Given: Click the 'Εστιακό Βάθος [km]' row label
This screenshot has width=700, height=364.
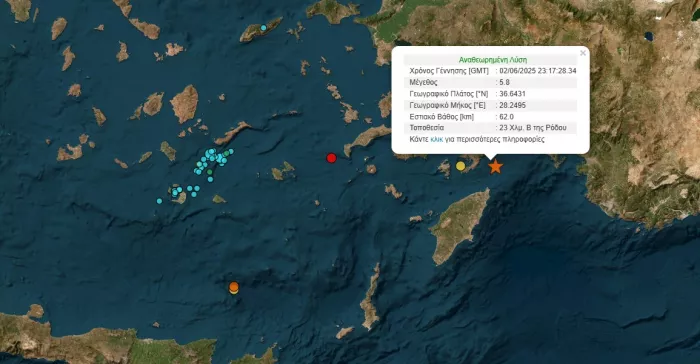Looking at the screenshot, I should (x=442, y=117).
